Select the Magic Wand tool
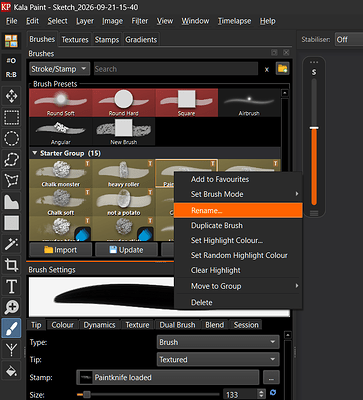Viewport: 363px width, 400px height. (x=12, y=244)
